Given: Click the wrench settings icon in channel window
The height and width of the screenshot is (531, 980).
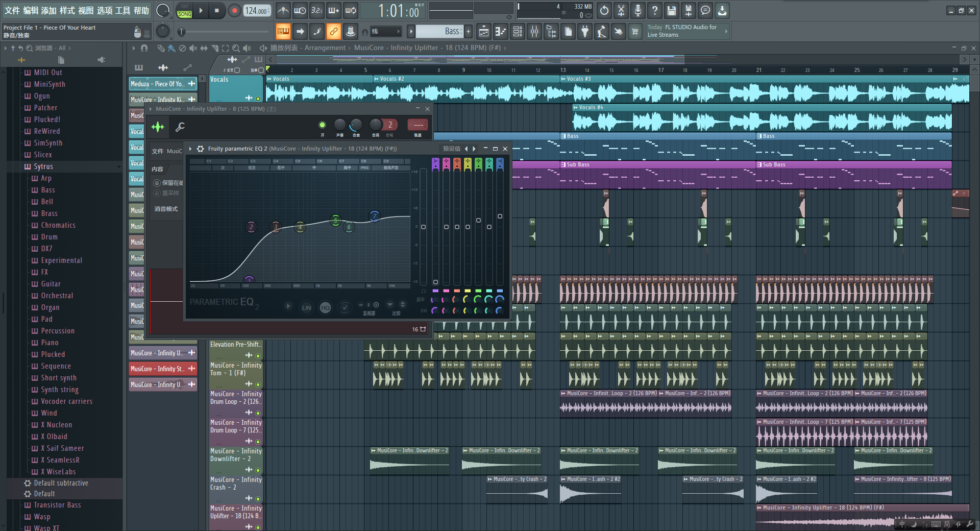Looking at the screenshot, I should click(x=180, y=127).
